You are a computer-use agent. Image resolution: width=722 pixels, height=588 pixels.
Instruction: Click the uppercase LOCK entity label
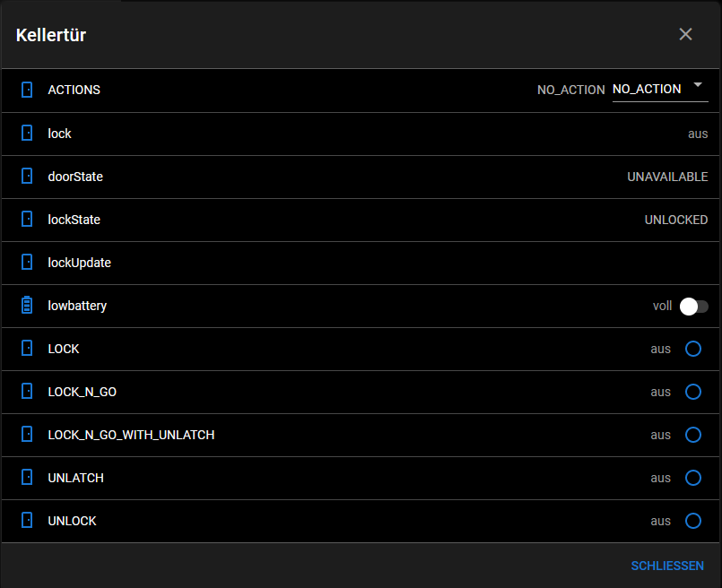(x=64, y=349)
